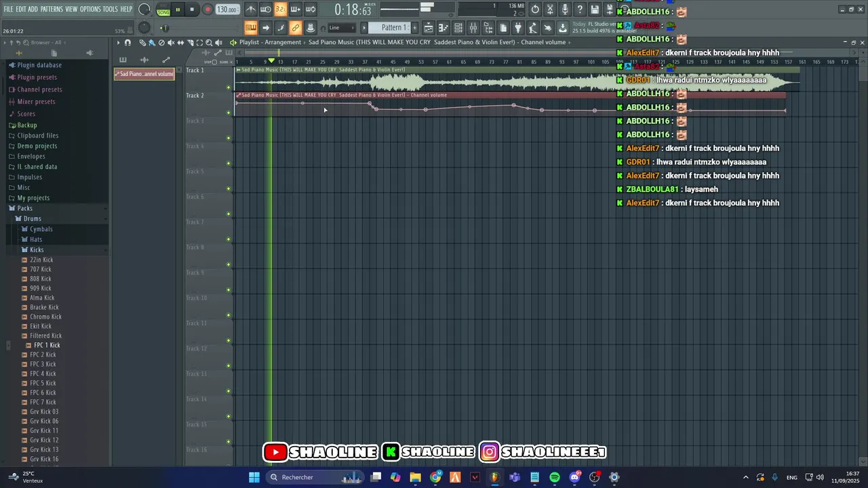Open the tempo field showing 130.000
Image resolution: width=868 pixels, height=488 pixels.
point(227,9)
